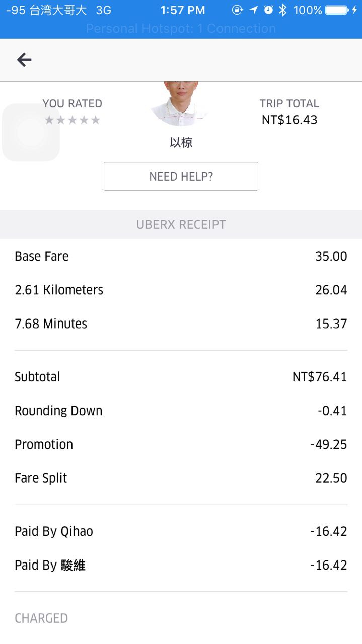Tap the Paid By Qihao row
Image resolution: width=362 pixels, height=644 pixels.
pyautogui.click(x=181, y=531)
